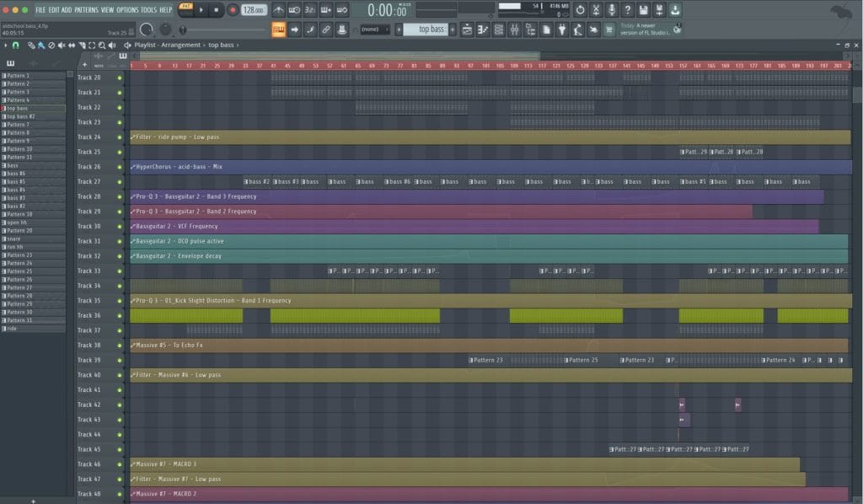Viewport: 863px width, 504px height.
Task: Open the Browser view icon
Action: click(x=531, y=29)
